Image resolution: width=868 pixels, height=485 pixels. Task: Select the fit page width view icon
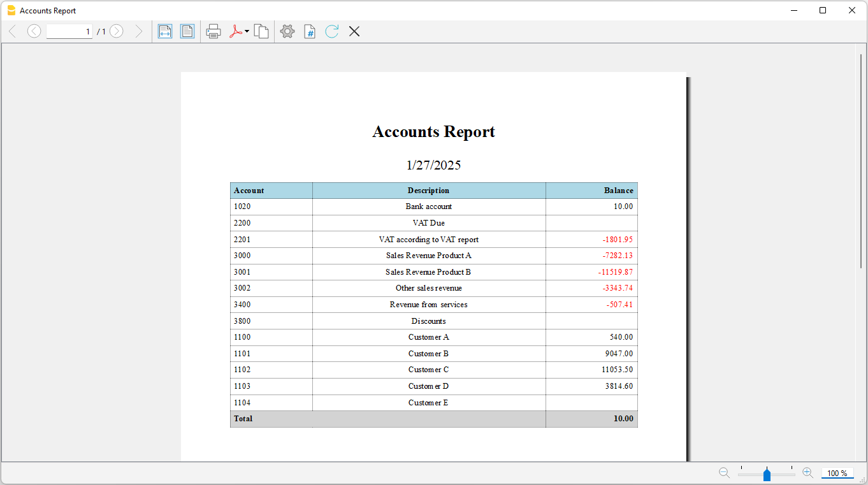click(x=165, y=31)
